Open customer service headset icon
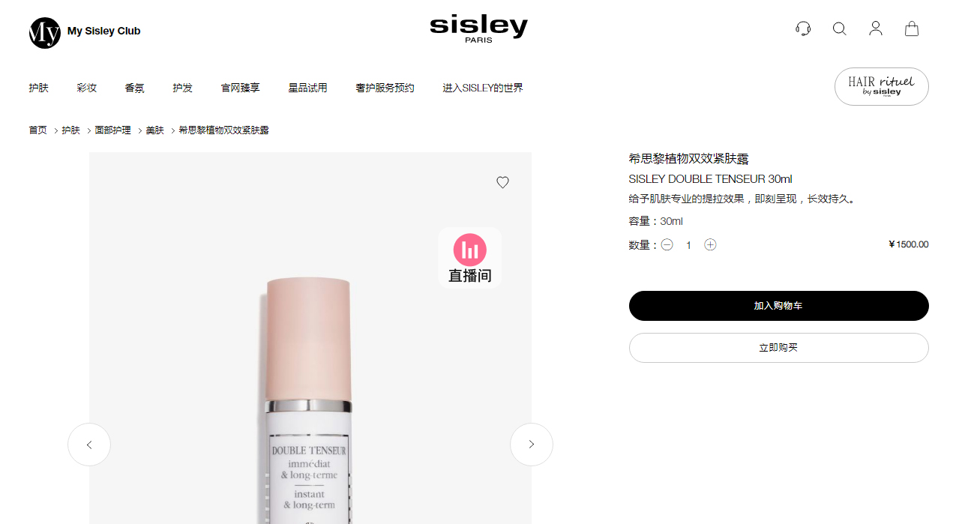 click(803, 29)
